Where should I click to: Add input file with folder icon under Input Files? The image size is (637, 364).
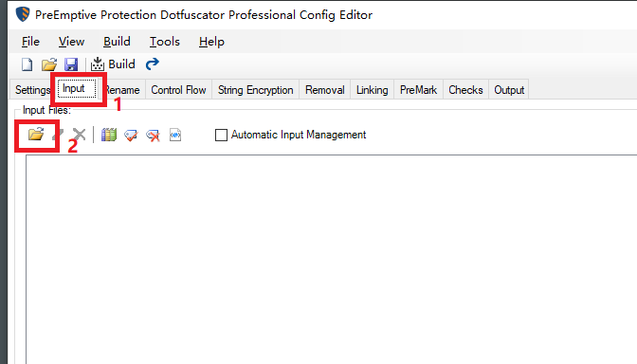pos(36,135)
